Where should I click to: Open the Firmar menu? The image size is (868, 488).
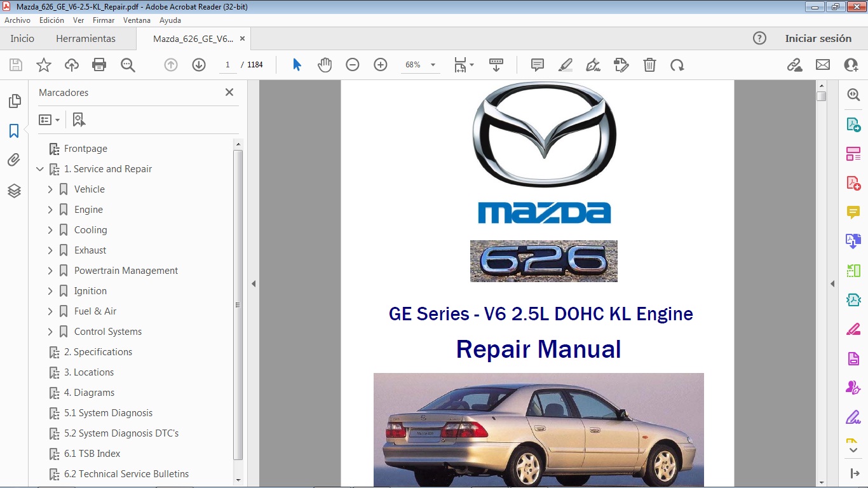(104, 20)
